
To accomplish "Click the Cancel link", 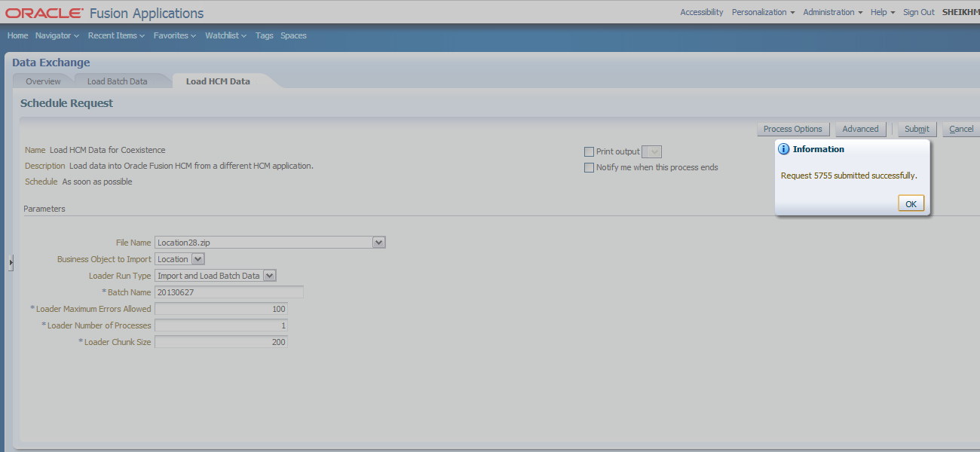I will 962,128.
